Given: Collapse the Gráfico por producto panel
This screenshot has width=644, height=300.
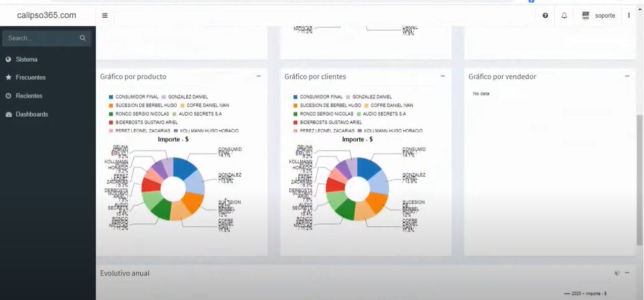Looking at the screenshot, I should (258, 76).
